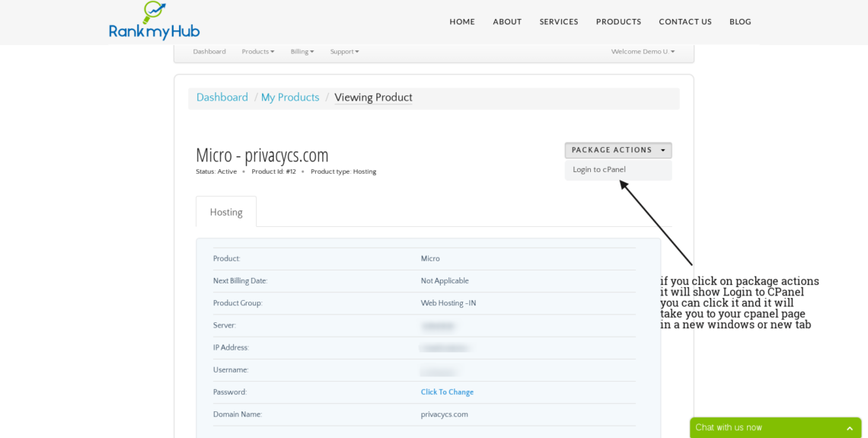Open the Support dropdown menu
868x438 pixels.
coord(344,52)
